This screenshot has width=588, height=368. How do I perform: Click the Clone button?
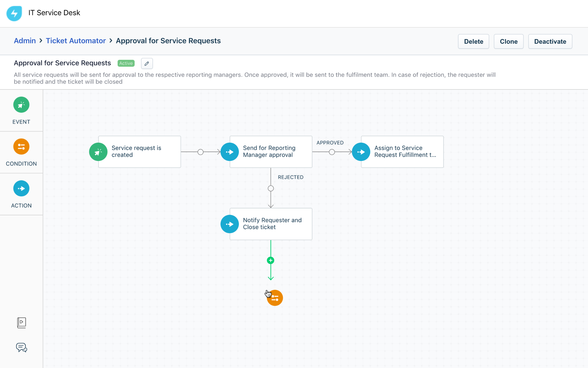click(x=508, y=41)
